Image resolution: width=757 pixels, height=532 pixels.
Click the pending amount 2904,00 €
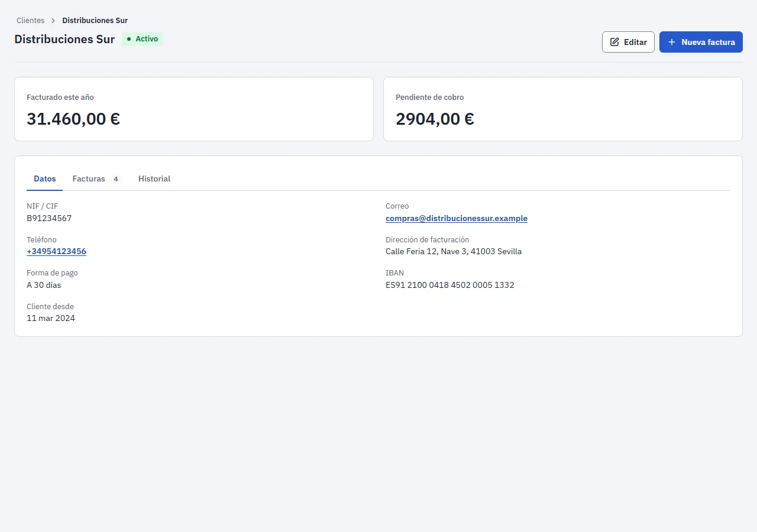coord(435,119)
